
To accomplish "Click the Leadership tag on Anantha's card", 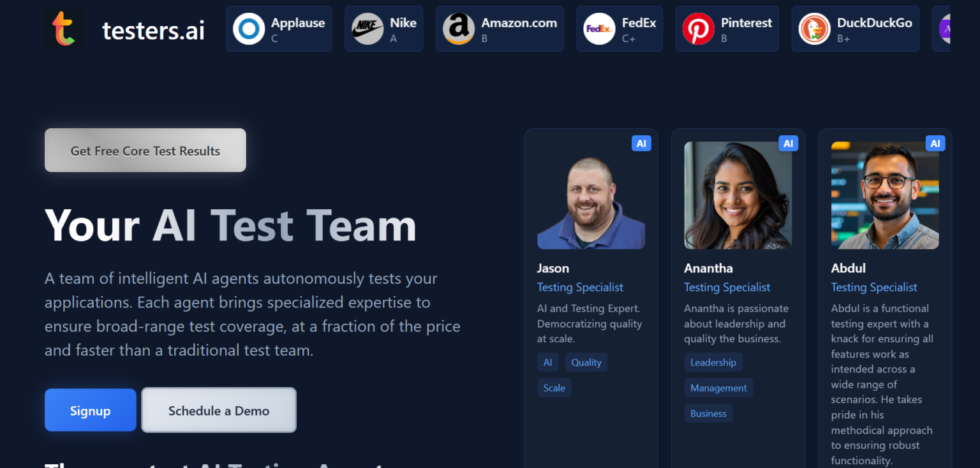I will click(x=713, y=362).
